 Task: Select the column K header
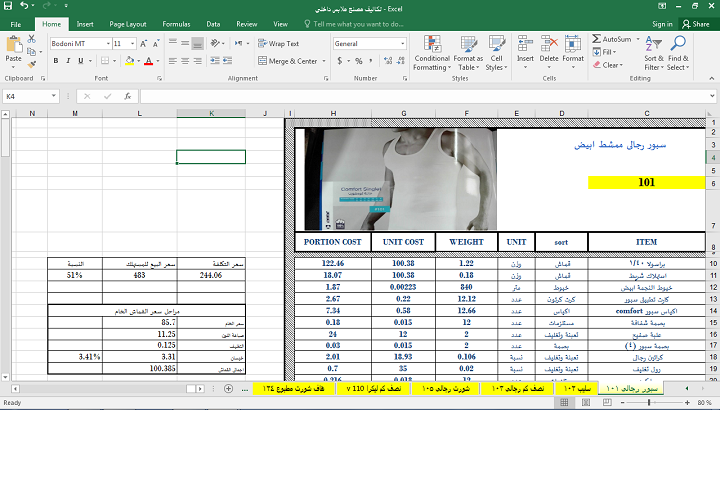point(211,113)
